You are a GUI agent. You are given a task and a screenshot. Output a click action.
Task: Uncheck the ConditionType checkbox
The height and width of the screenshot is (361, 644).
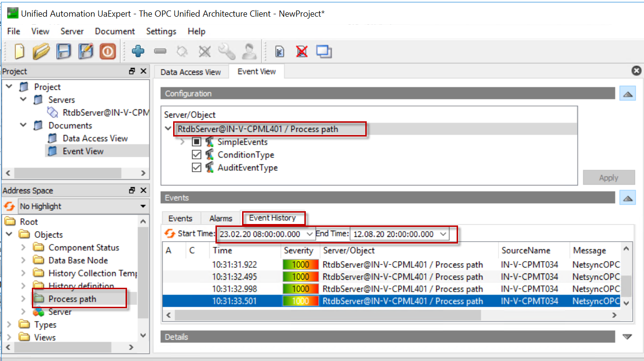click(x=196, y=155)
